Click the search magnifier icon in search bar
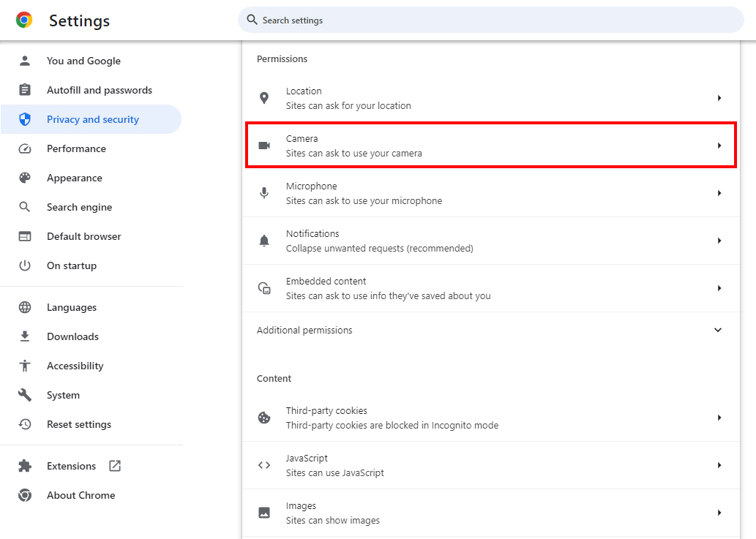Viewport: 756px width, 539px height. point(252,20)
